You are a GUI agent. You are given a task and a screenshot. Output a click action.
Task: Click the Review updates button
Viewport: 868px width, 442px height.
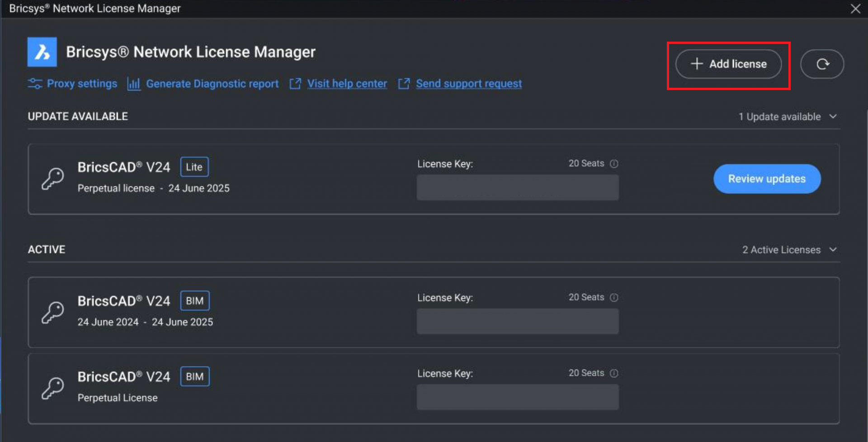point(767,179)
